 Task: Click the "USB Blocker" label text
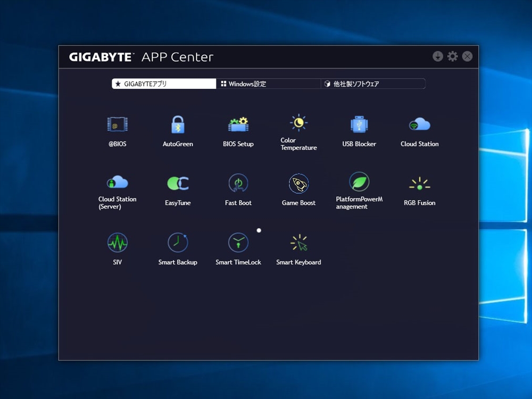tap(359, 144)
